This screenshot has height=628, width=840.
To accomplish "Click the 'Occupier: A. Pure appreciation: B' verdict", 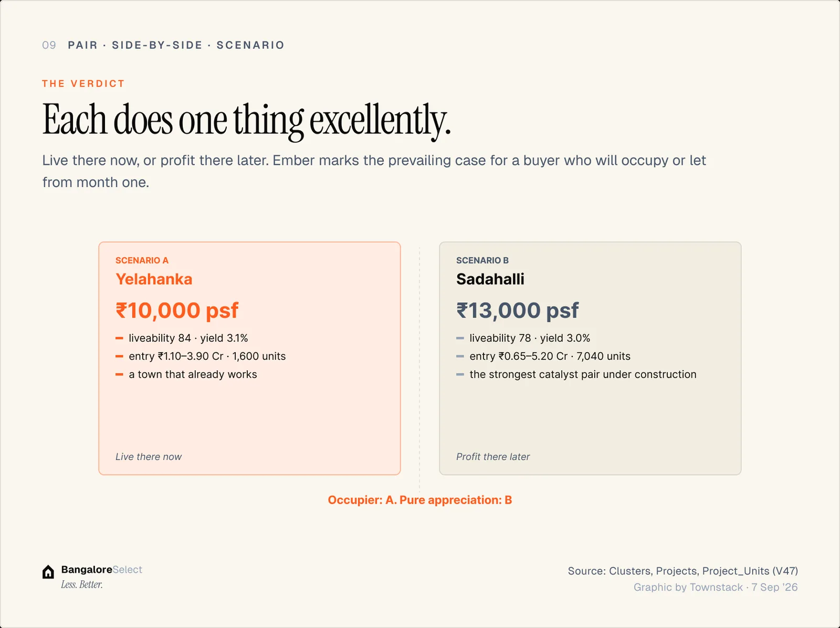I will pos(420,500).
